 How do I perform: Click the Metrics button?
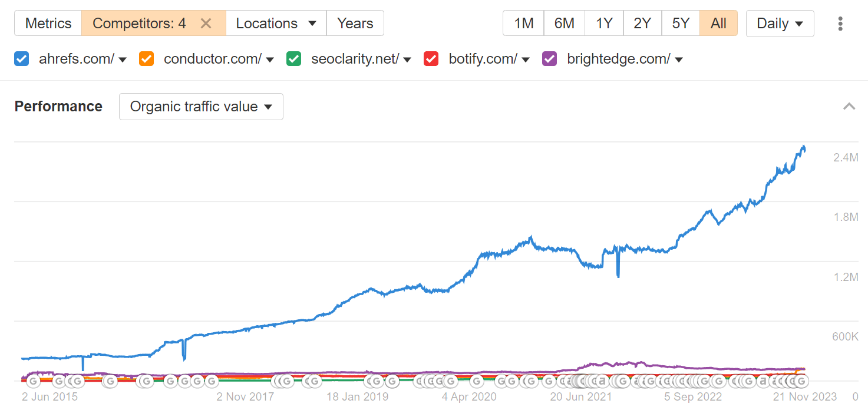(48, 23)
